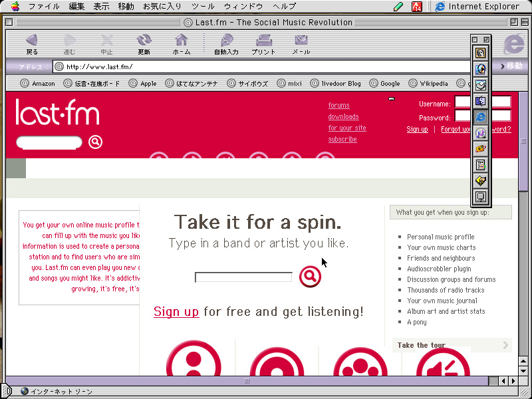Open the 移動 menu
Screen dimensions: 532x399
(126, 7)
